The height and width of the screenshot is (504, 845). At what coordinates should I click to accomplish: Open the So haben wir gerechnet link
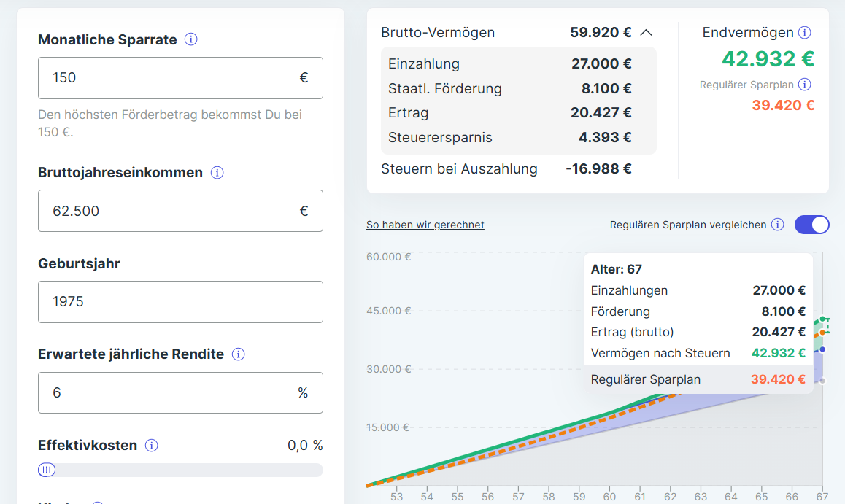425,225
